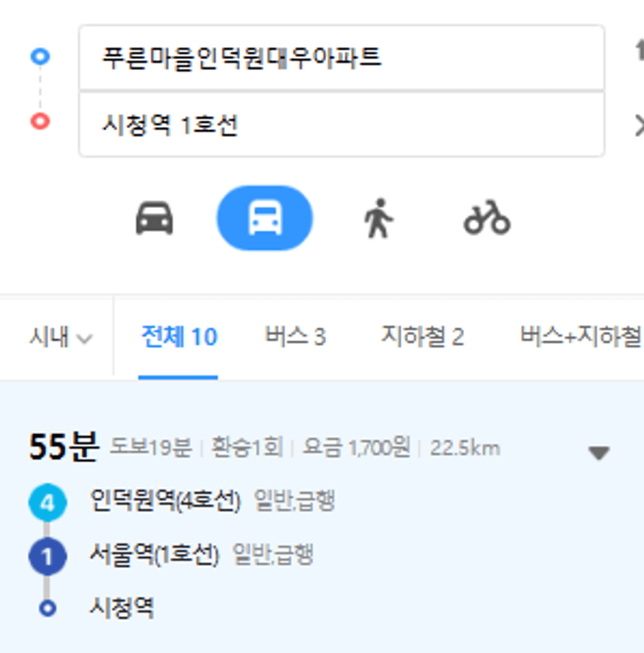644x653 pixels.
Task: Open the 시내 region dropdown
Action: [61, 337]
